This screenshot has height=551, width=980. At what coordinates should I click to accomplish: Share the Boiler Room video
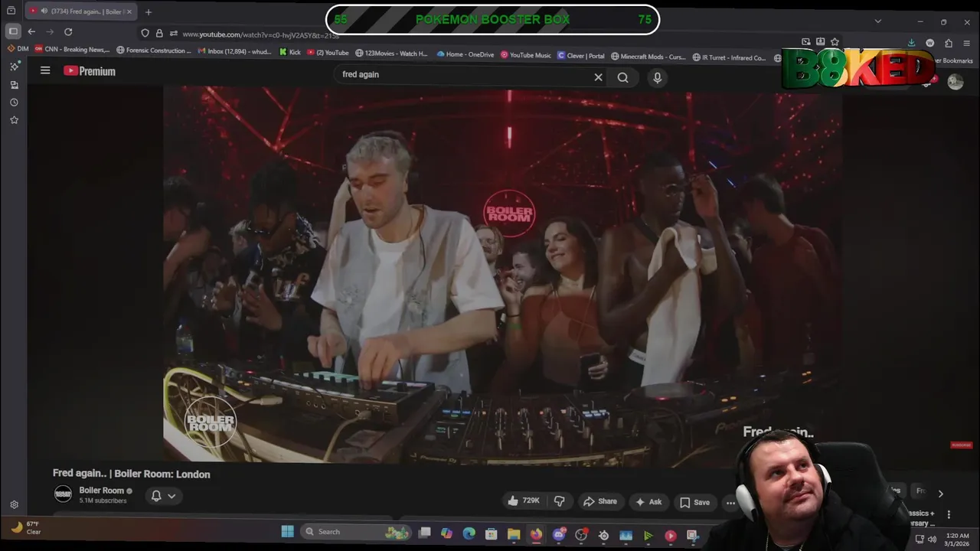coord(600,501)
